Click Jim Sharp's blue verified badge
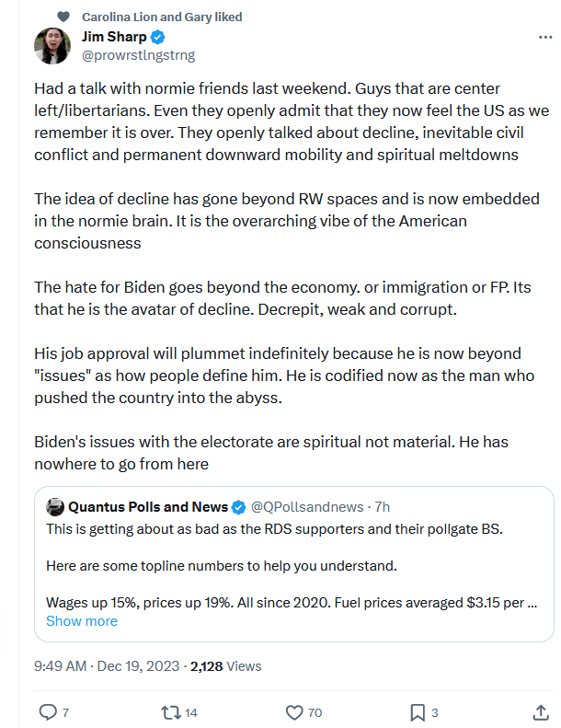 point(158,37)
